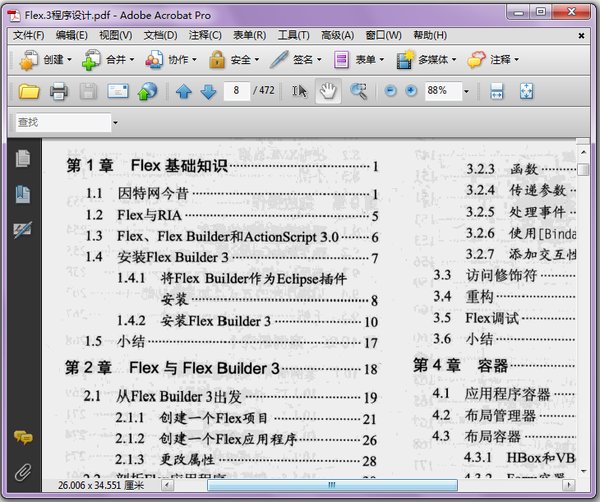
Task: Open a file with the folder icon
Action: click(x=29, y=91)
